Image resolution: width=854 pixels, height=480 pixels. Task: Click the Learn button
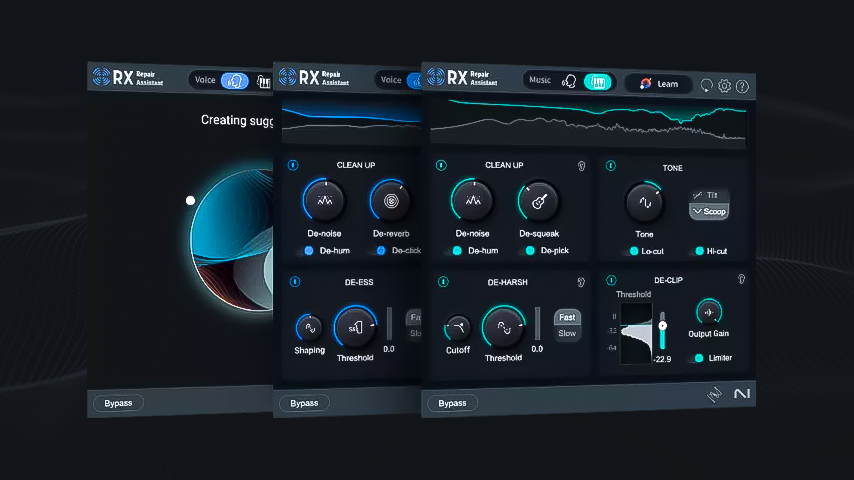(658, 83)
